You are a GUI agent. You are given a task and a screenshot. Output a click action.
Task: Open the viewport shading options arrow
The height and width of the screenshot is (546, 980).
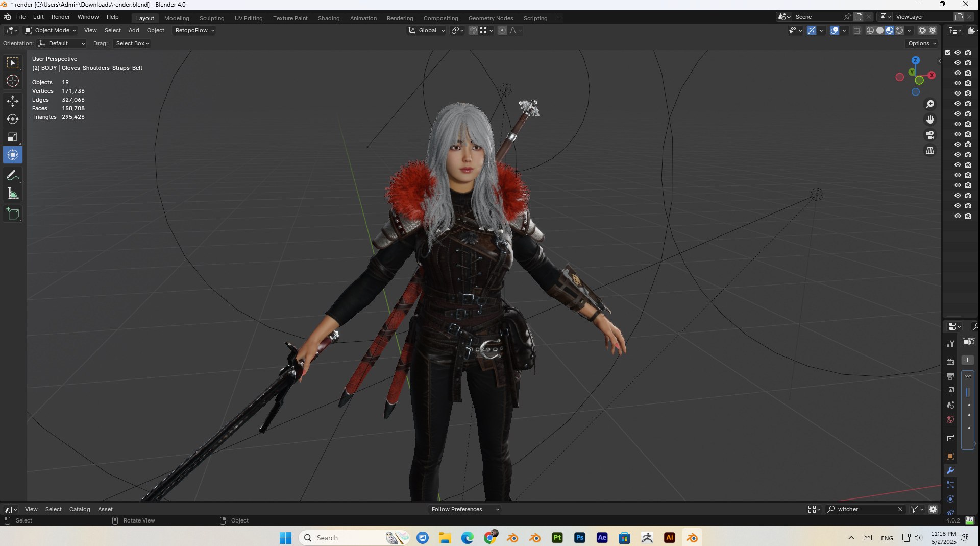click(x=909, y=31)
